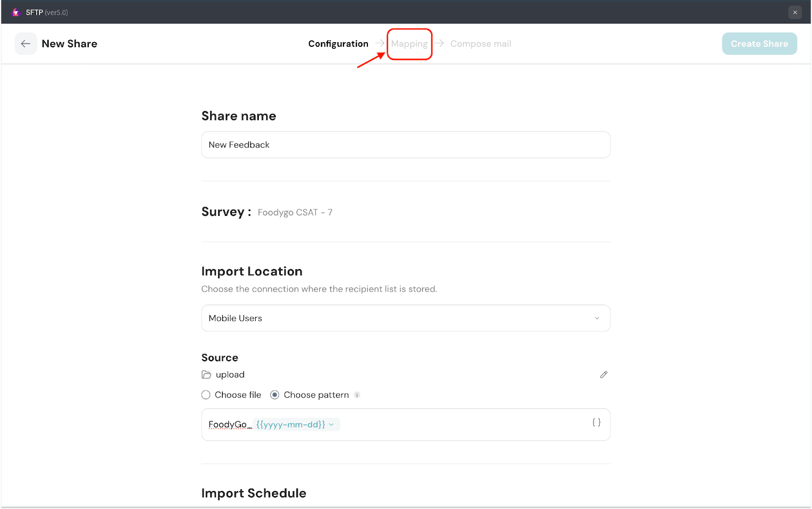Focus the Share name input field
Viewport: 812px width, 509px height.
[405, 145]
